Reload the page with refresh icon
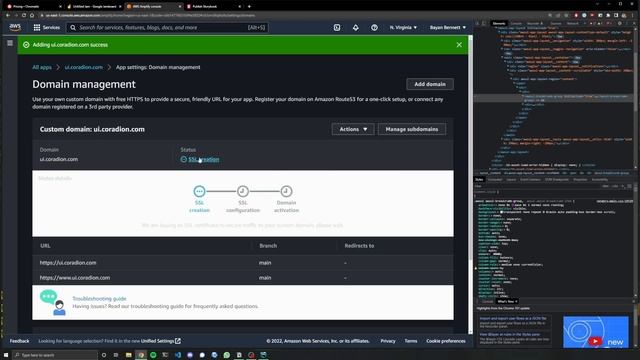 tap(24, 15)
